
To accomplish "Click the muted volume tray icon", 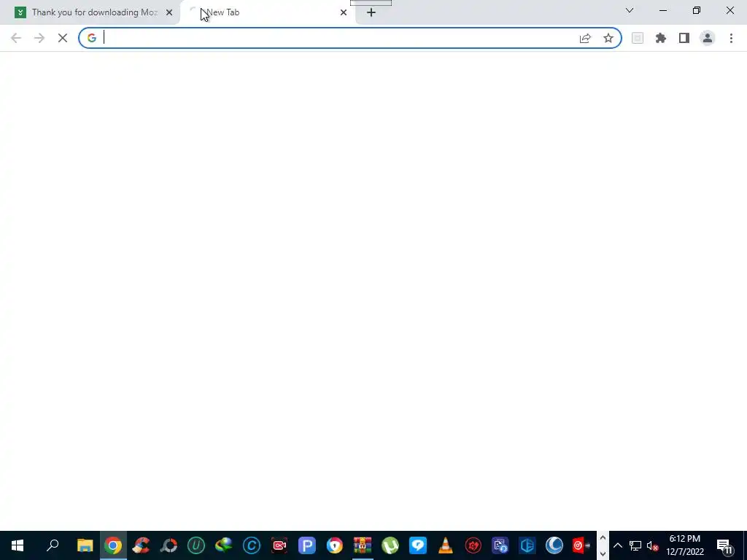I will (653, 545).
